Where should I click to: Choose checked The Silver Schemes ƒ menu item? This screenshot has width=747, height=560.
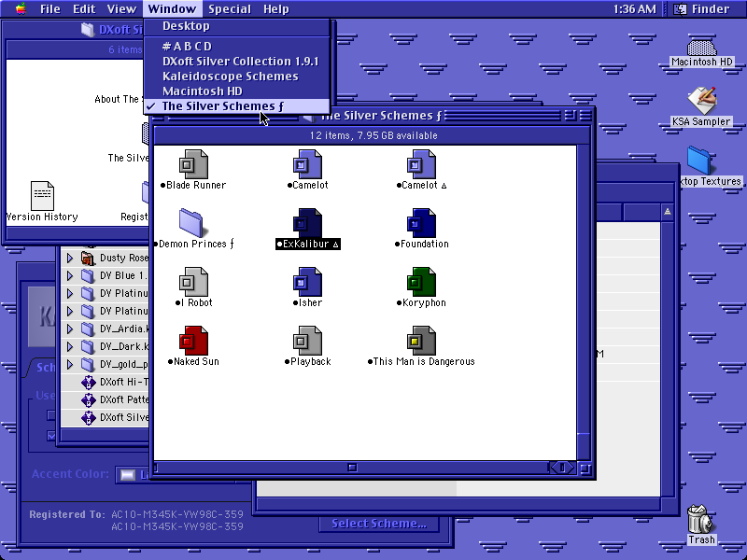pyautogui.click(x=236, y=106)
